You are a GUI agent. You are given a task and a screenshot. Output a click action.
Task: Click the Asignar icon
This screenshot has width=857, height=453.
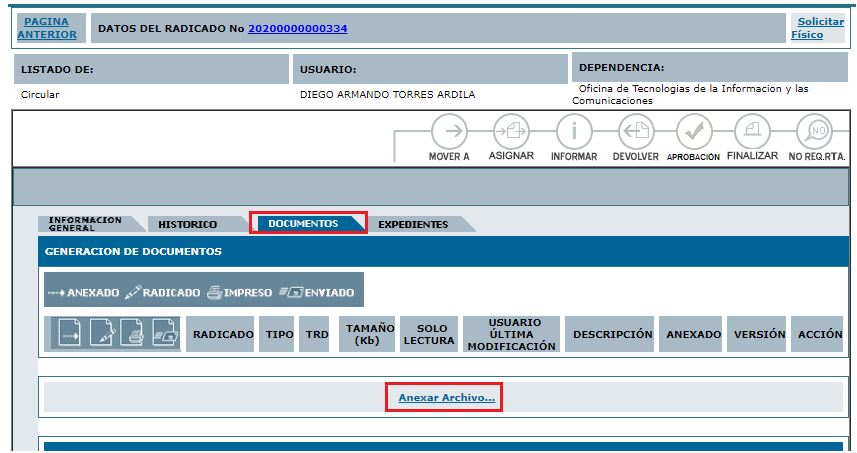(x=511, y=132)
